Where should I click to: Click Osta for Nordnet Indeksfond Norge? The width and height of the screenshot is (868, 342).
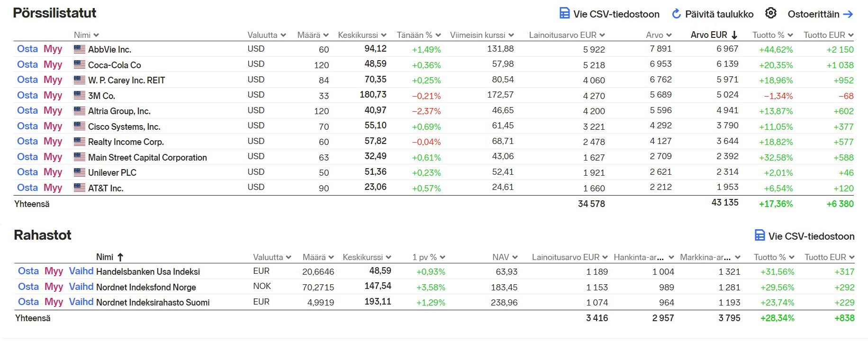point(28,287)
